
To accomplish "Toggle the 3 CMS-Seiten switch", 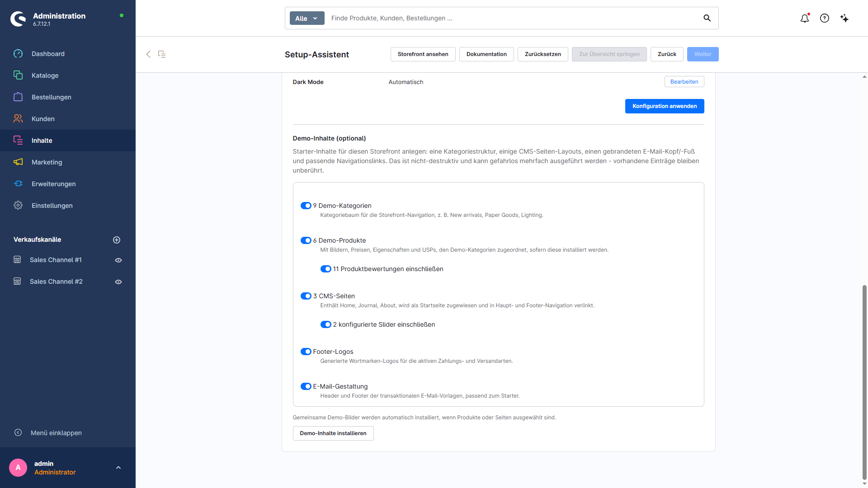I will [306, 296].
